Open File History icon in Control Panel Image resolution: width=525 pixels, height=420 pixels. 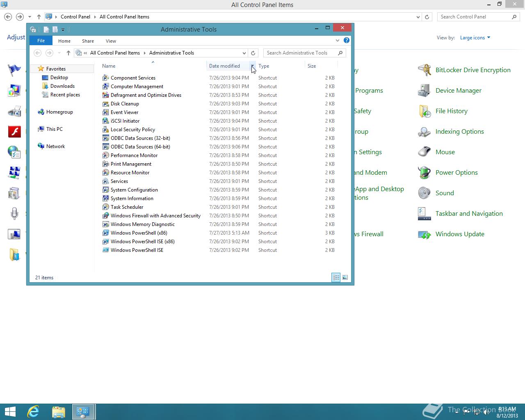[x=424, y=111]
